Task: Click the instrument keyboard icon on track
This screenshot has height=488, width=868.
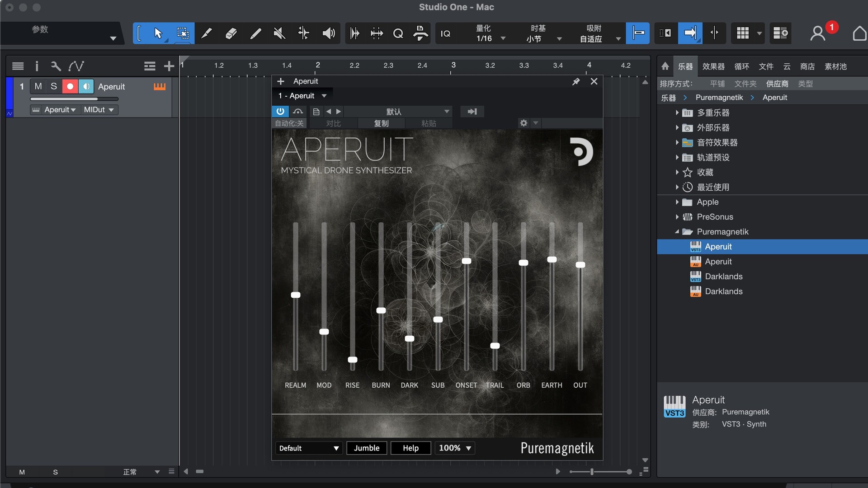Action: (160, 86)
